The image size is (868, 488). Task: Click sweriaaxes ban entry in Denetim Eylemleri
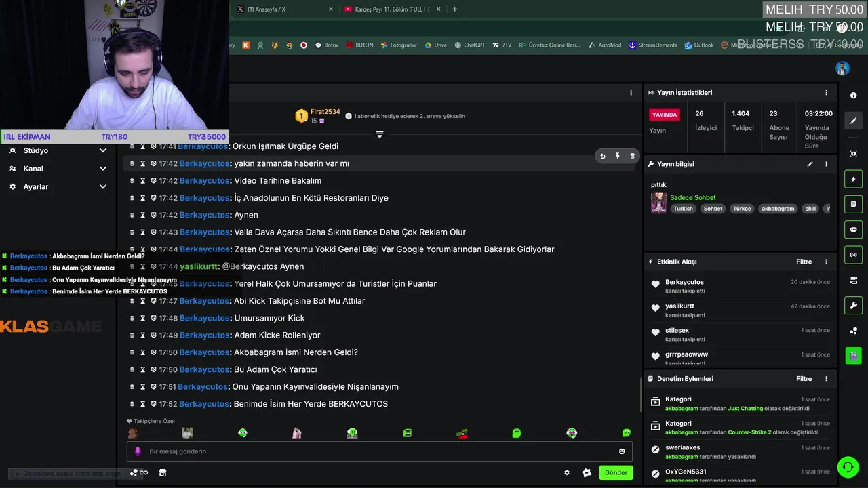[739, 452]
